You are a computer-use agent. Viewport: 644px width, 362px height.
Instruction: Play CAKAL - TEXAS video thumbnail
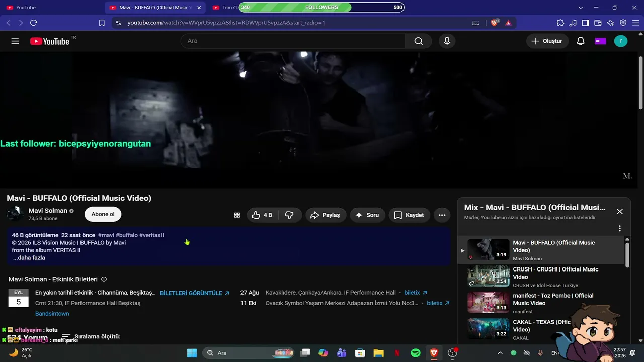489,329
